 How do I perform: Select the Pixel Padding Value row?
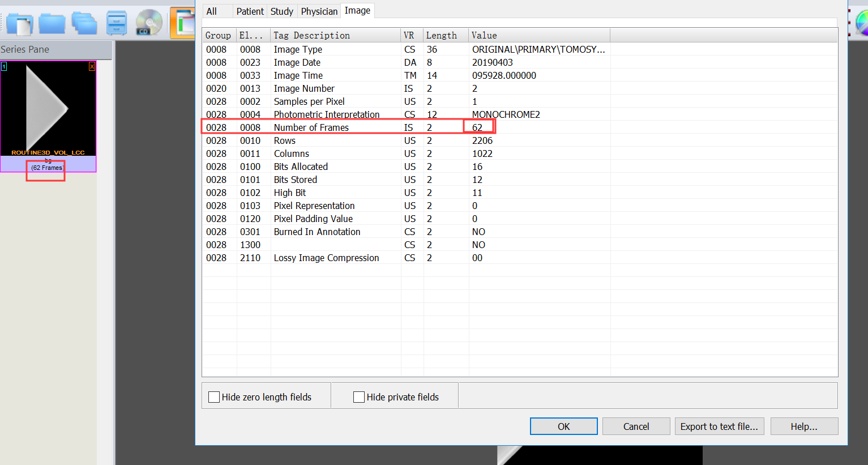[x=520, y=219]
